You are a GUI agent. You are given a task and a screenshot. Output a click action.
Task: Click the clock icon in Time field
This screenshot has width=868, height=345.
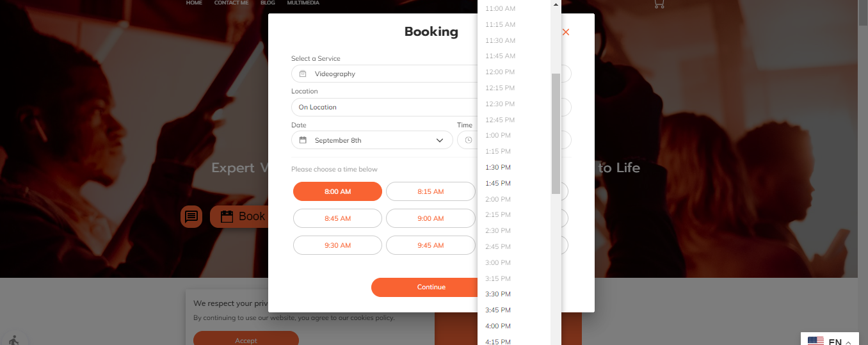[469, 140]
